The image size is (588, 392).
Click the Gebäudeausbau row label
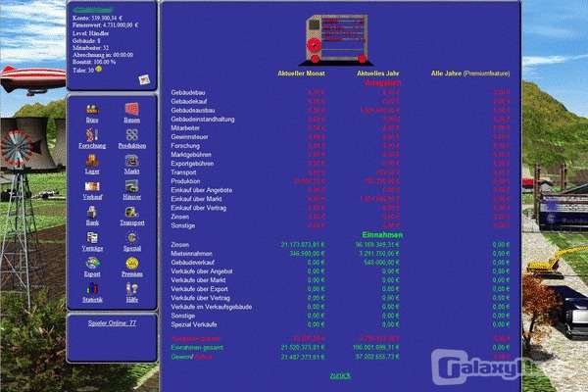tap(193, 111)
